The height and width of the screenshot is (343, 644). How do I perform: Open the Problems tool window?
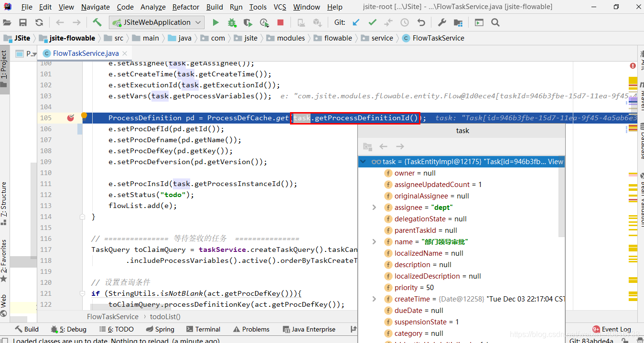click(251, 329)
